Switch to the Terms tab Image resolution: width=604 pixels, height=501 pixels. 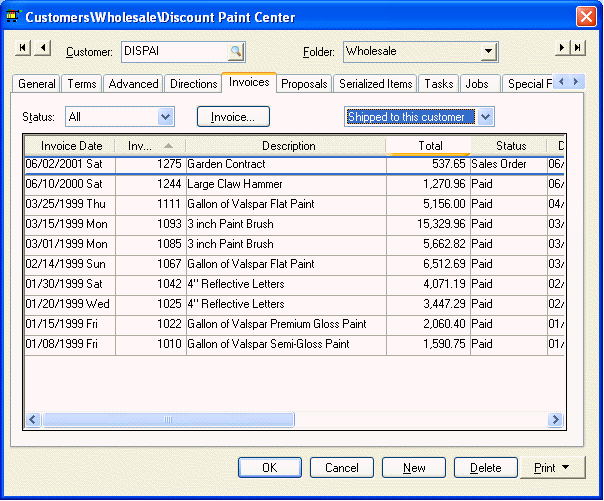click(x=82, y=84)
